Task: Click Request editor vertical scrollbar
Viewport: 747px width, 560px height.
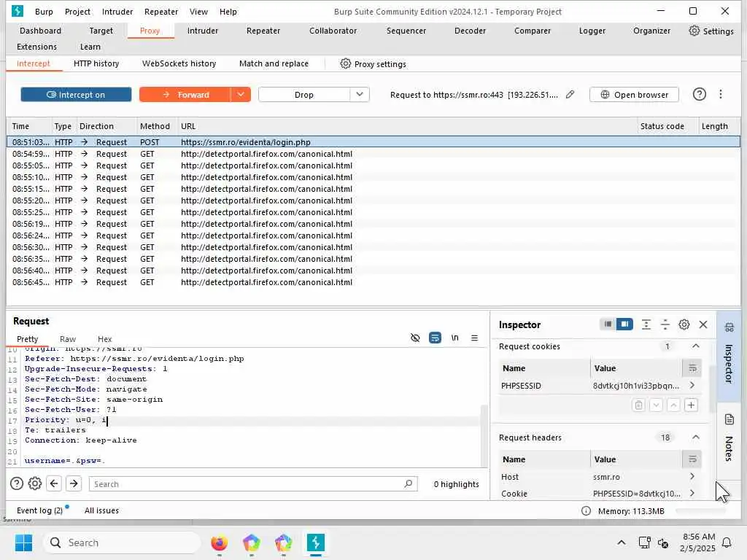Action: [484, 435]
